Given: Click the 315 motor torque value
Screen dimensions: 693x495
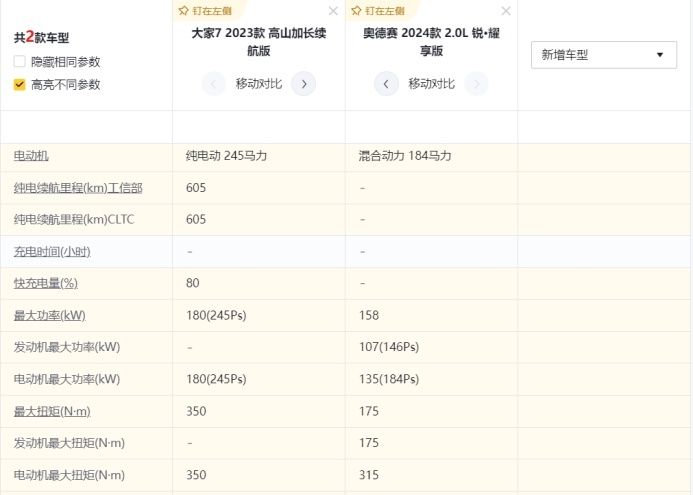Looking at the screenshot, I should (x=369, y=475).
